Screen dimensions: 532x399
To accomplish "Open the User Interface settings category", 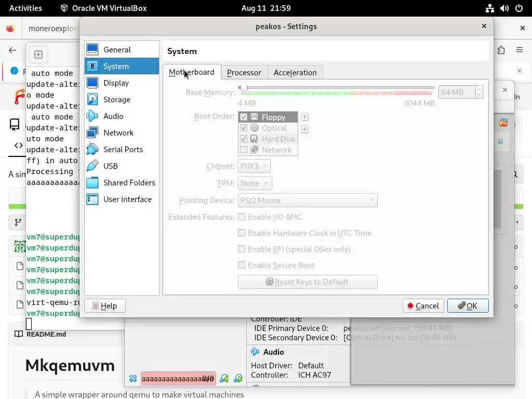I will 122,199.
